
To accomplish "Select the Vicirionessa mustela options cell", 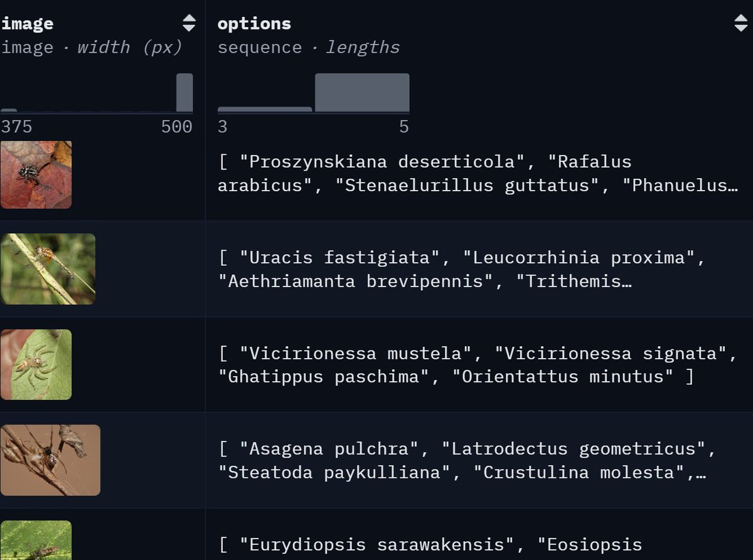I will point(479,365).
